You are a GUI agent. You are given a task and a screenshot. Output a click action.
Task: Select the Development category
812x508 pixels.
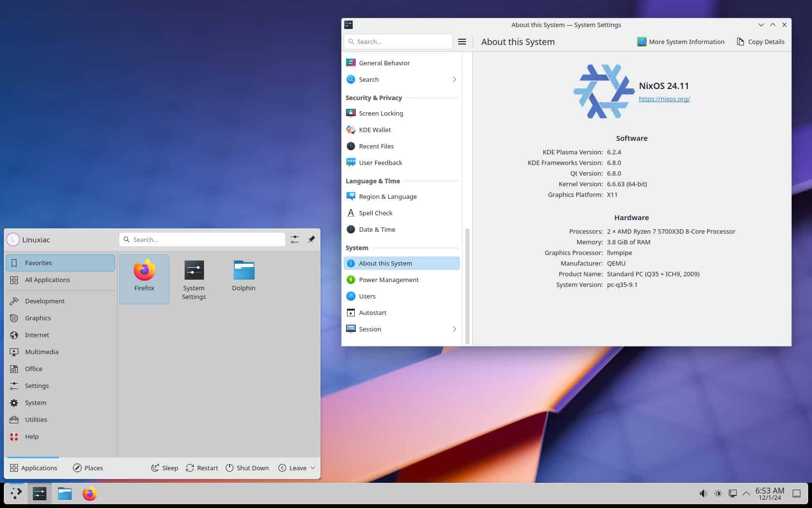coord(45,300)
